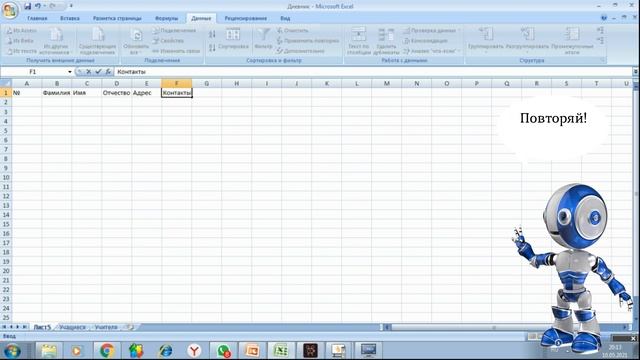640x360 pixels.
Task: Open the Office button menu
Action: point(10,10)
